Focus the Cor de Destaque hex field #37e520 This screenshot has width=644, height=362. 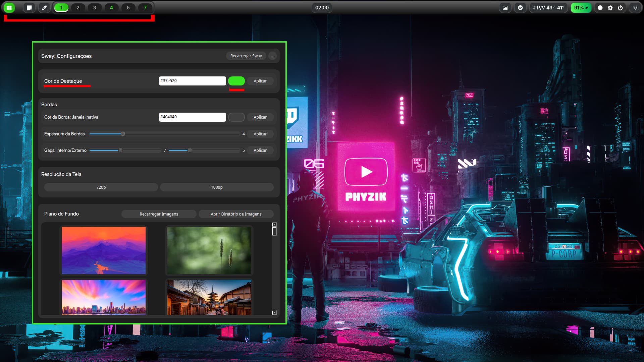[192, 81]
